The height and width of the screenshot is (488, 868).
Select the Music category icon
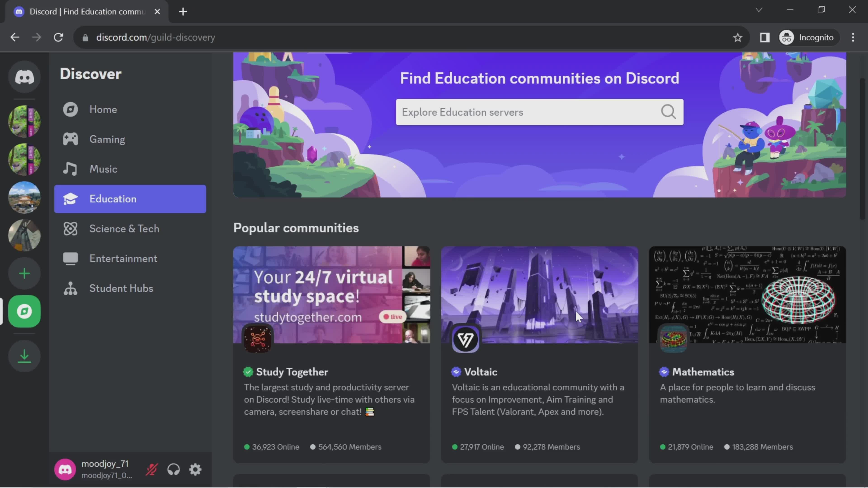pyautogui.click(x=70, y=169)
